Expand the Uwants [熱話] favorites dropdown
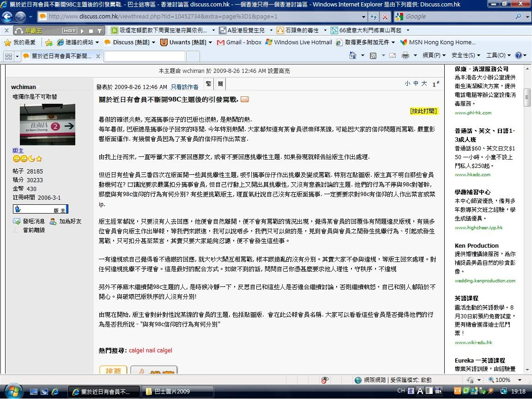 pos(210,42)
